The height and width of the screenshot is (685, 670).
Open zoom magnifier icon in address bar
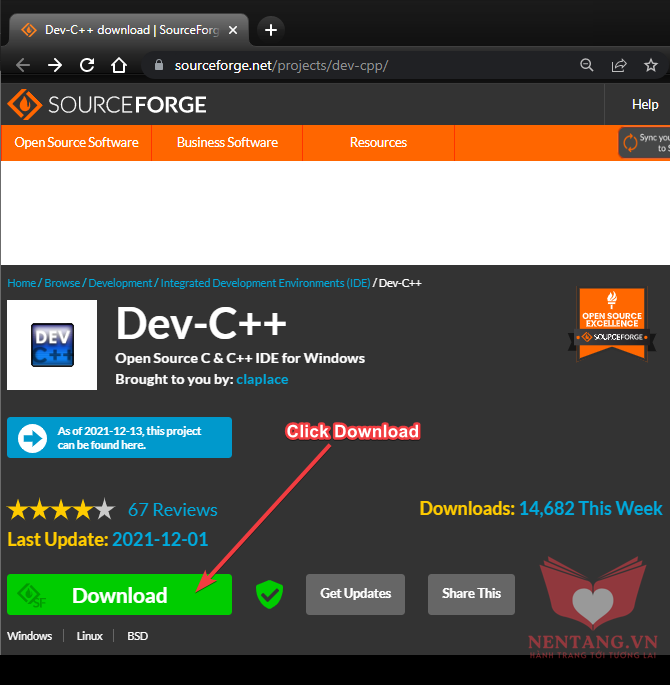[x=587, y=65]
